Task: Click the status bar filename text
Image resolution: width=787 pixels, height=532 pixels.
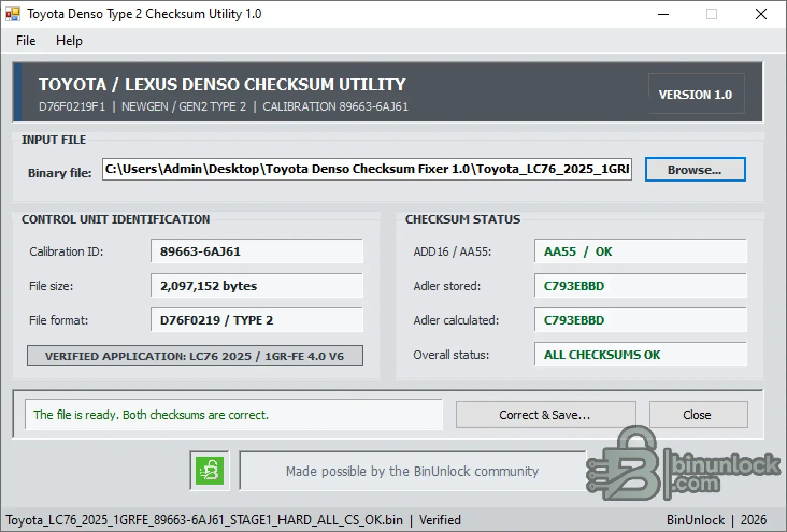Action: coord(204,520)
